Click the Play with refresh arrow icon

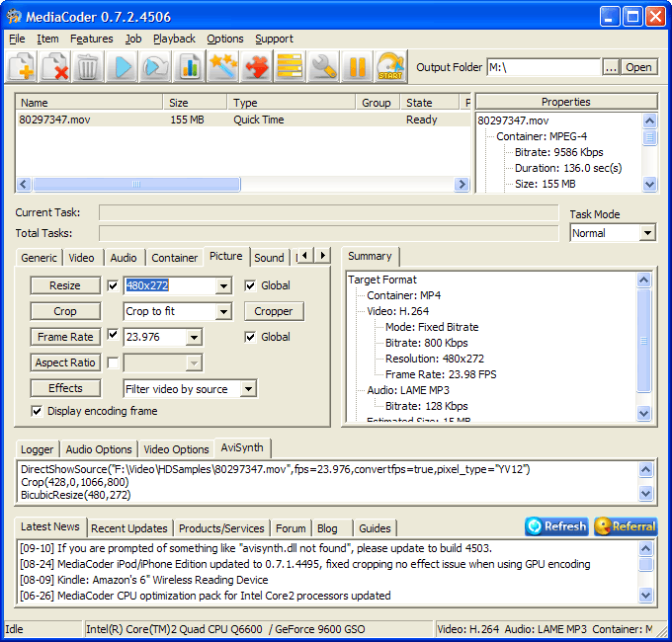click(155, 66)
